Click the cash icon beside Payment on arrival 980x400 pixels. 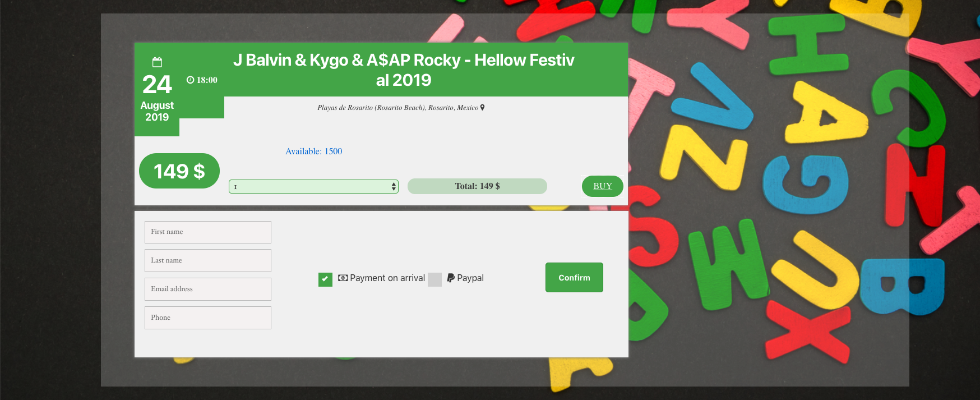tap(343, 278)
